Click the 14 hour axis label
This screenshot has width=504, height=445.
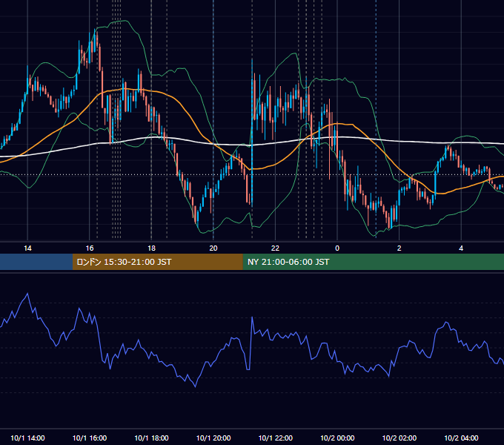(x=27, y=248)
